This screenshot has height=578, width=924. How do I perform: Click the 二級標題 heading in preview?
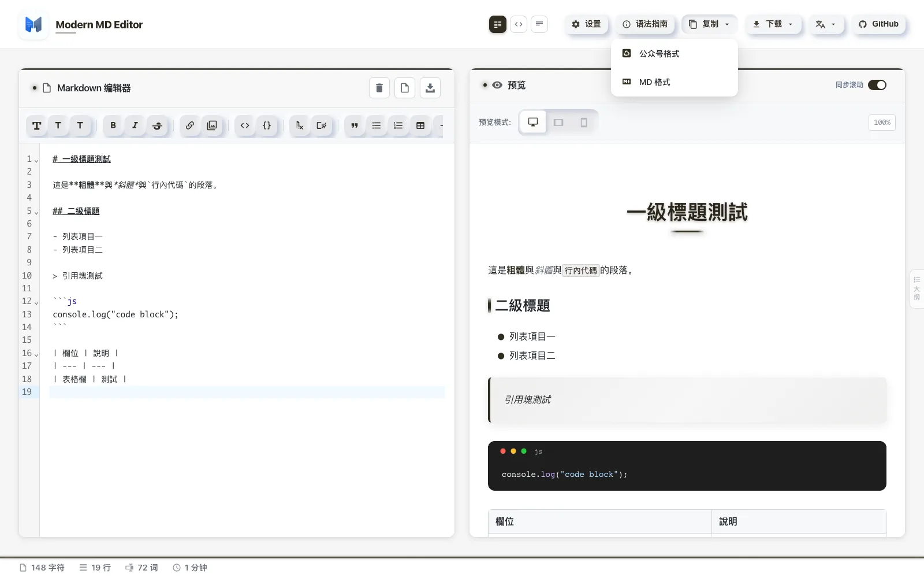pyautogui.click(x=523, y=305)
